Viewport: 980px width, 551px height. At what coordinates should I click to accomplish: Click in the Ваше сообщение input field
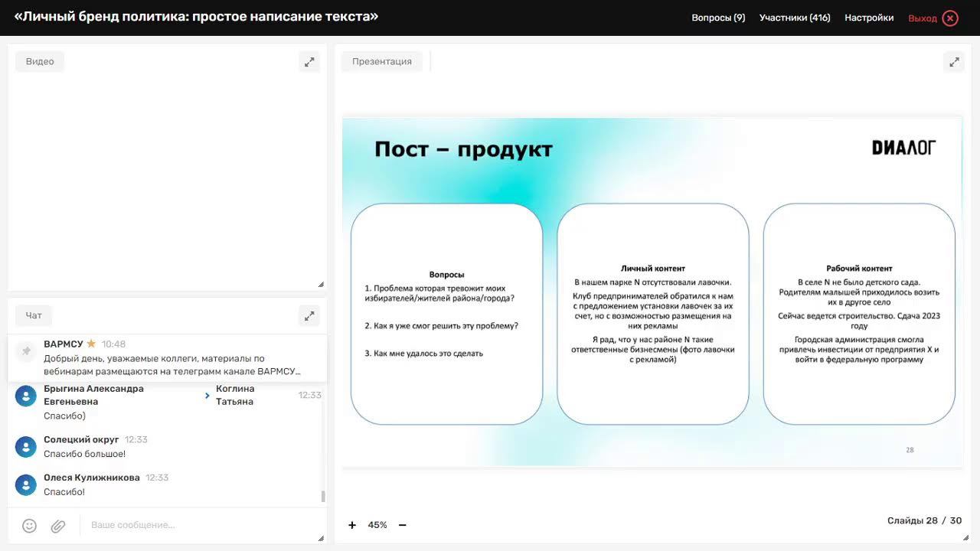pos(199,525)
